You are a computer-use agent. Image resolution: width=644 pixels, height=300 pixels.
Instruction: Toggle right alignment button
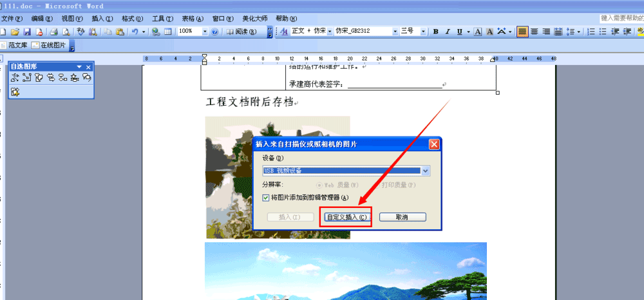546,32
